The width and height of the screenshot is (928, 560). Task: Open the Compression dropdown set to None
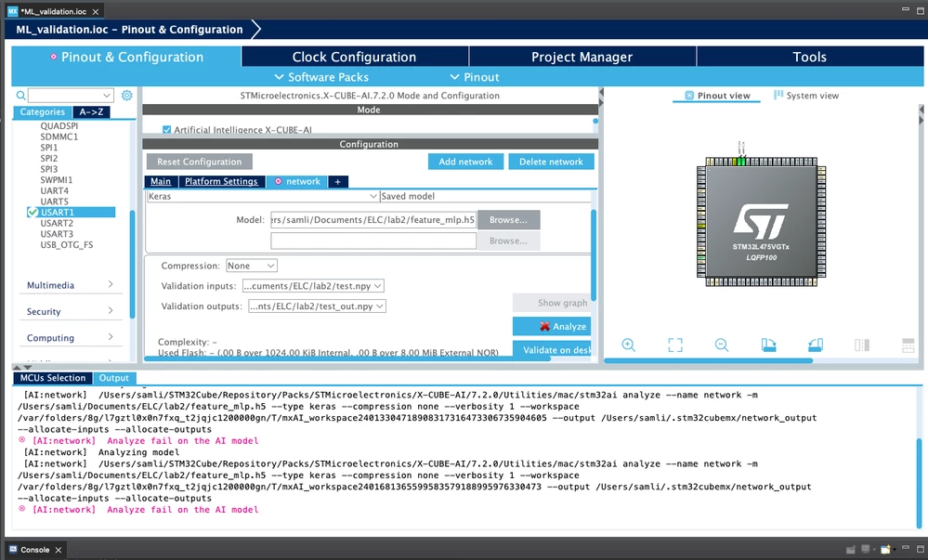[252, 266]
